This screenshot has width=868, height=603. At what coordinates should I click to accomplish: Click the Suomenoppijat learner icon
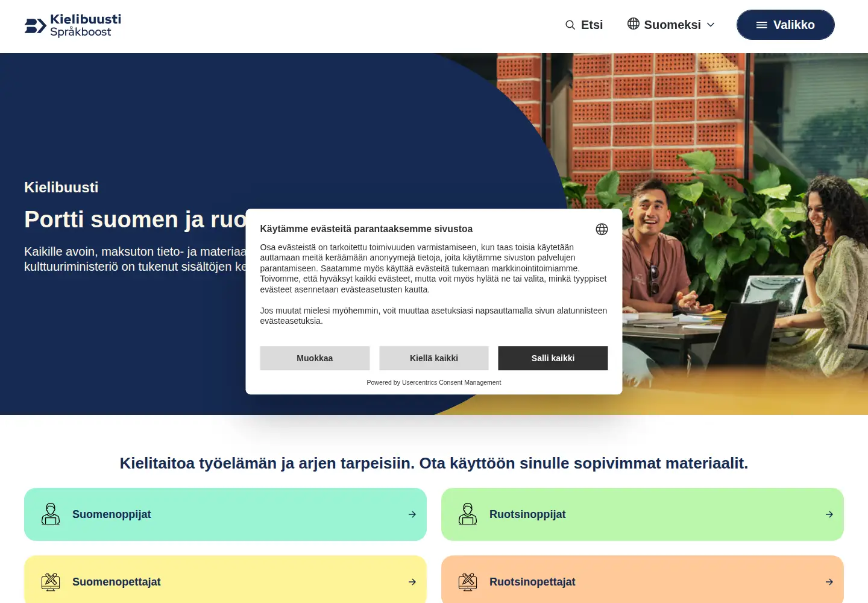pos(51,514)
